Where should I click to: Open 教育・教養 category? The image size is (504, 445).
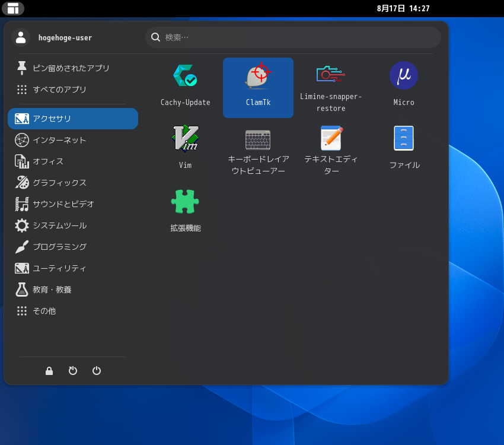coord(73,290)
